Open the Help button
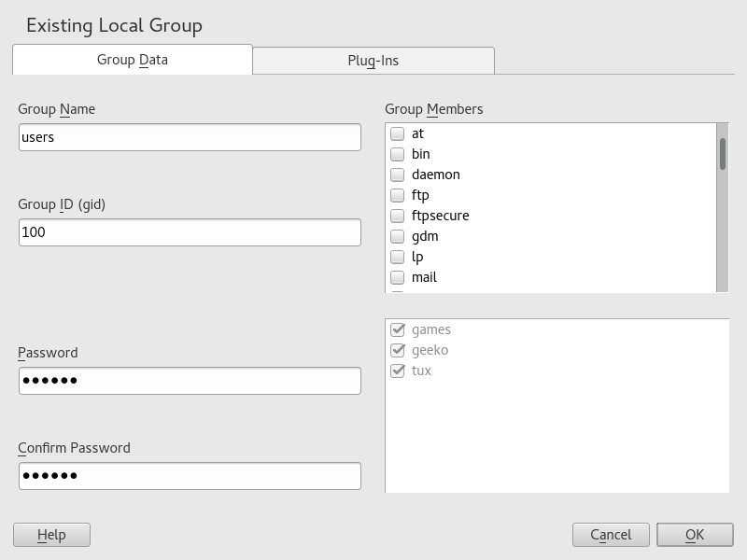 51,535
